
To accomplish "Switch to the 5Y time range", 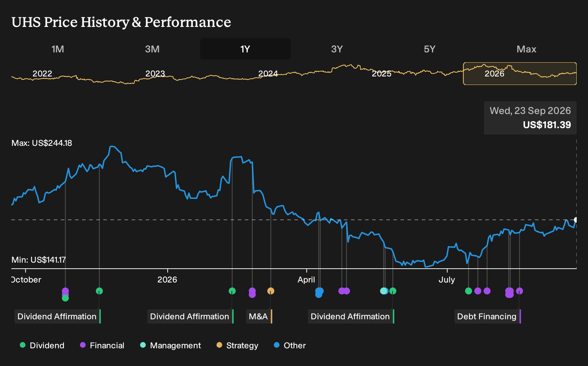I will point(430,49).
